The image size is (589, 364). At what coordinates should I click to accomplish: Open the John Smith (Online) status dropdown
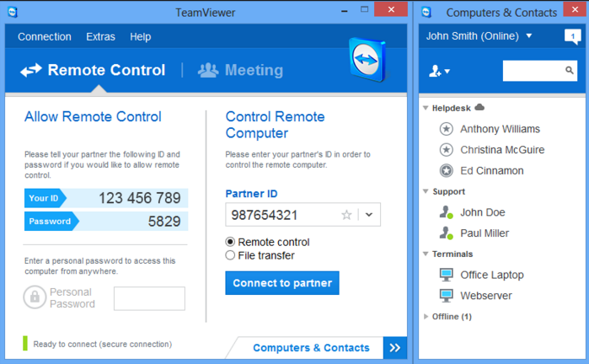click(x=529, y=35)
